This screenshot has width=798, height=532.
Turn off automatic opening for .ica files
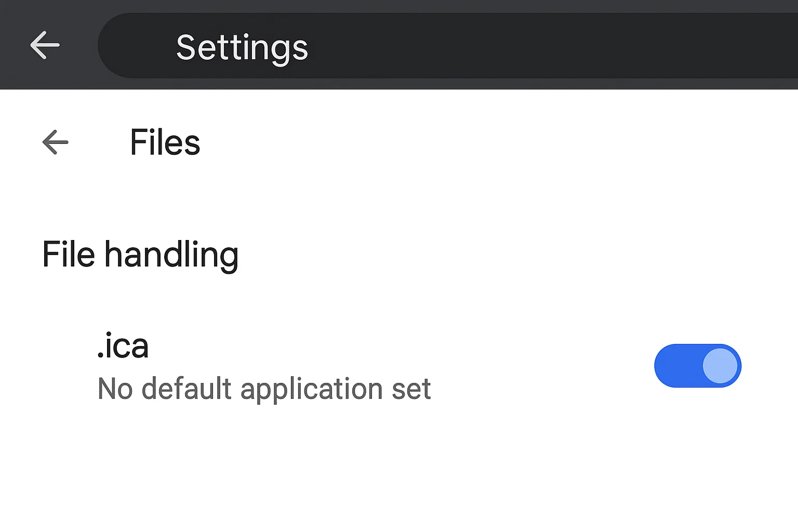click(698, 366)
